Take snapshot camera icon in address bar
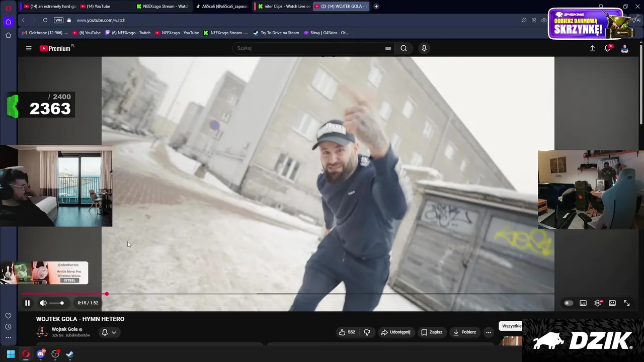The height and width of the screenshot is (362, 644). pyautogui.click(x=544, y=20)
